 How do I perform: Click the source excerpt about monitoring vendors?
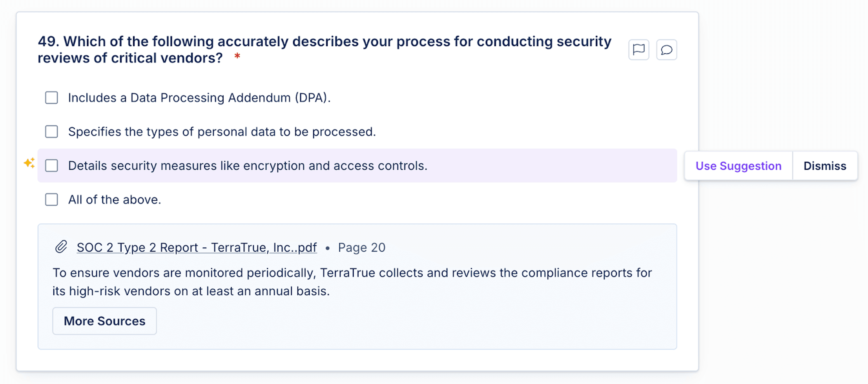point(352,282)
